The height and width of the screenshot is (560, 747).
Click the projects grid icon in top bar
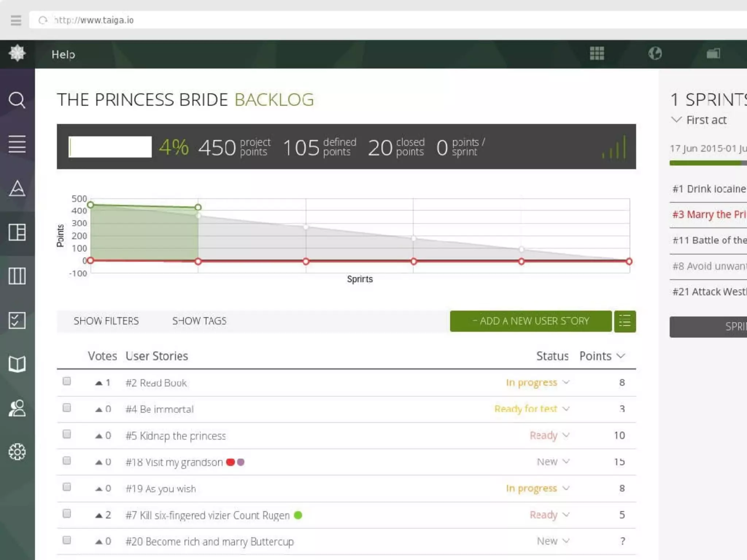pos(597,54)
